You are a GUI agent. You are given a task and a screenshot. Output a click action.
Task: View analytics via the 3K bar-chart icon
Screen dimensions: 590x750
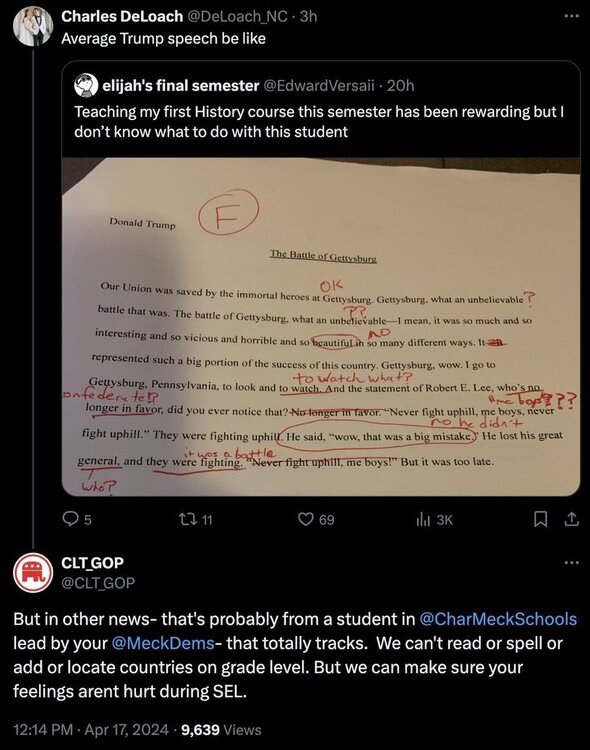tap(422, 519)
